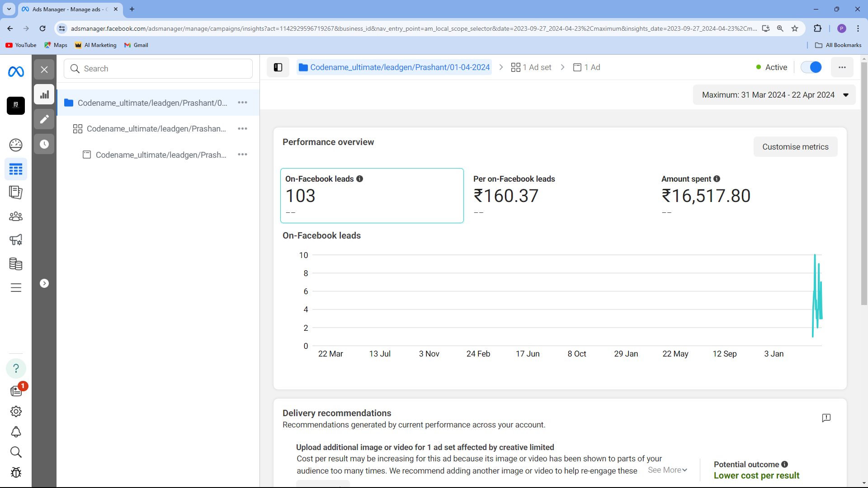The width and height of the screenshot is (868, 488).
Task: Open options for the ad row
Action: tap(243, 155)
